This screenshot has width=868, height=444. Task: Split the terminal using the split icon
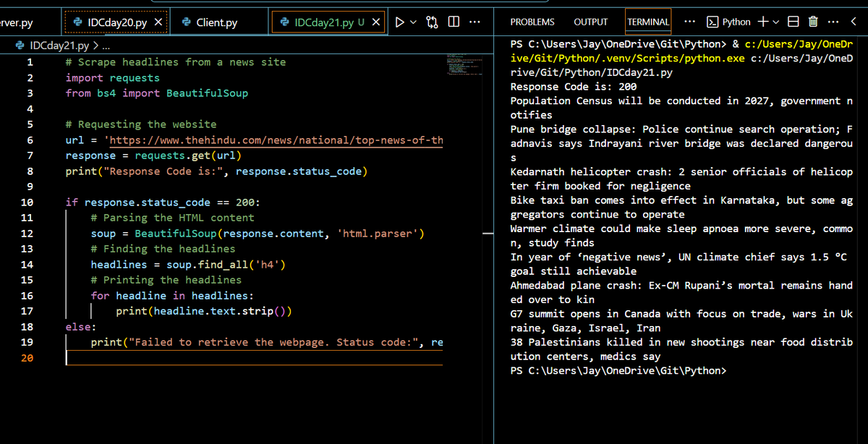point(793,22)
